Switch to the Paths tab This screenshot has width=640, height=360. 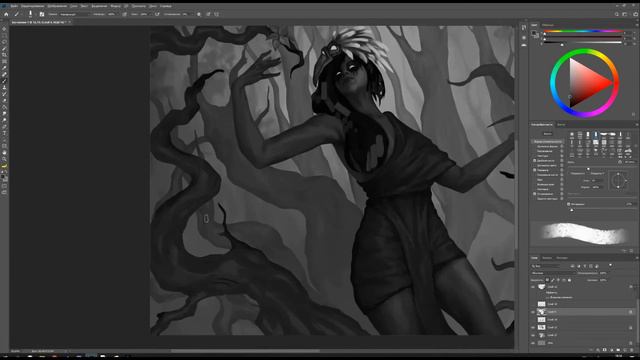[562, 258]
